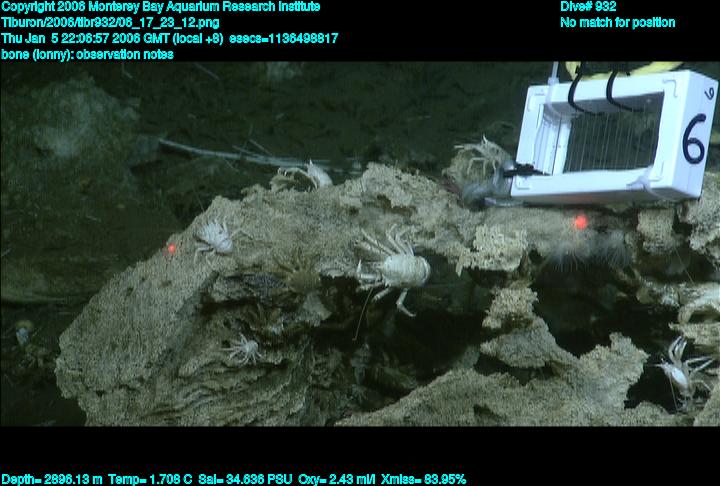The width and height of the screenshot is (720, 486).
Task: Click the Depth reading in status line
Action: pyautogui.click(x=48, y=479)
